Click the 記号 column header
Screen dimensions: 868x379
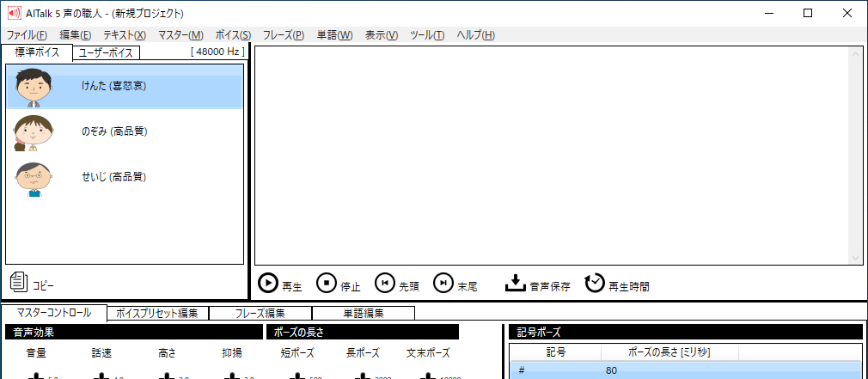pyautogui.click(x=556, y=351)
